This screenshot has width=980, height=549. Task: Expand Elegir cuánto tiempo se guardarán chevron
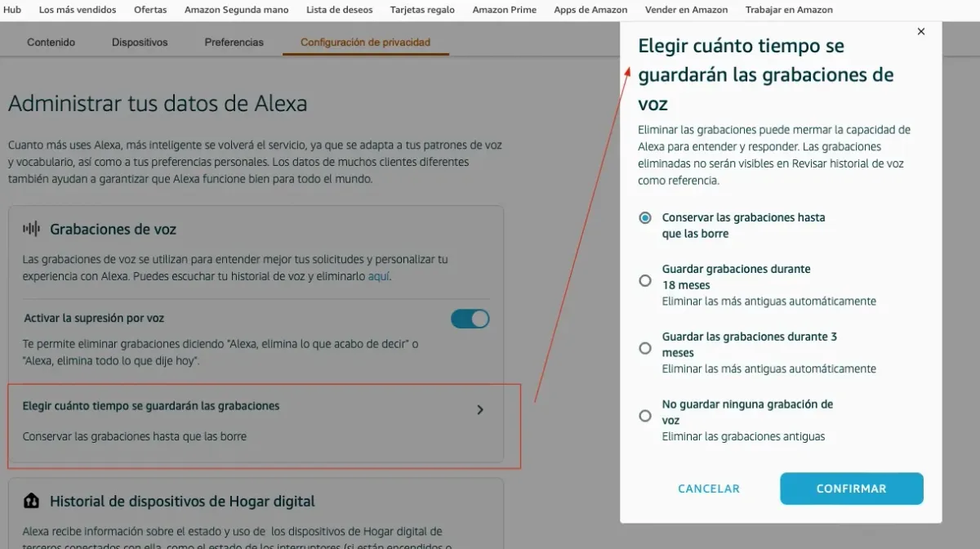[x=480, y=410]
